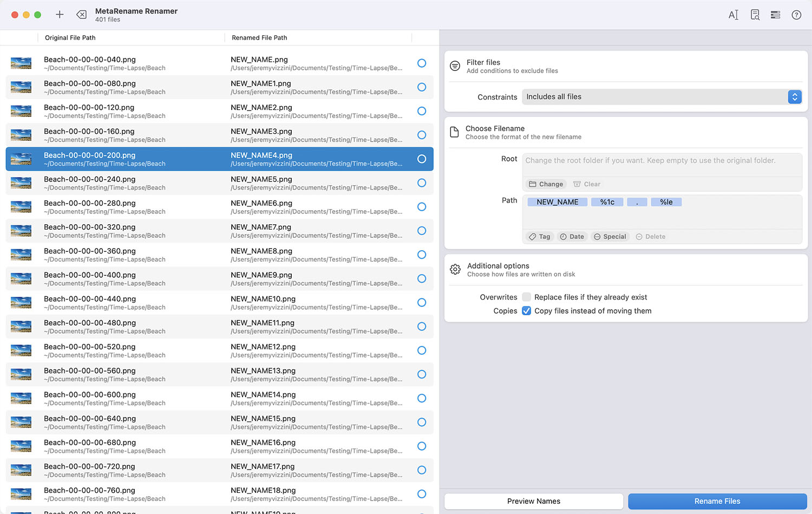Add files with the plus icon
This screenshot has width=812, height=514.
(x=60, y=15)
